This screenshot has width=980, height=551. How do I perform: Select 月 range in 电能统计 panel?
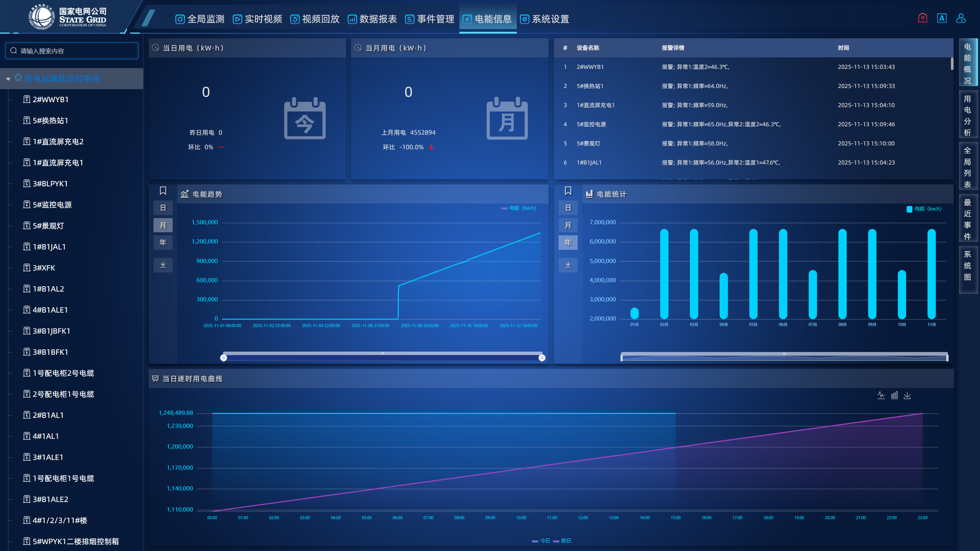point(568,225)
